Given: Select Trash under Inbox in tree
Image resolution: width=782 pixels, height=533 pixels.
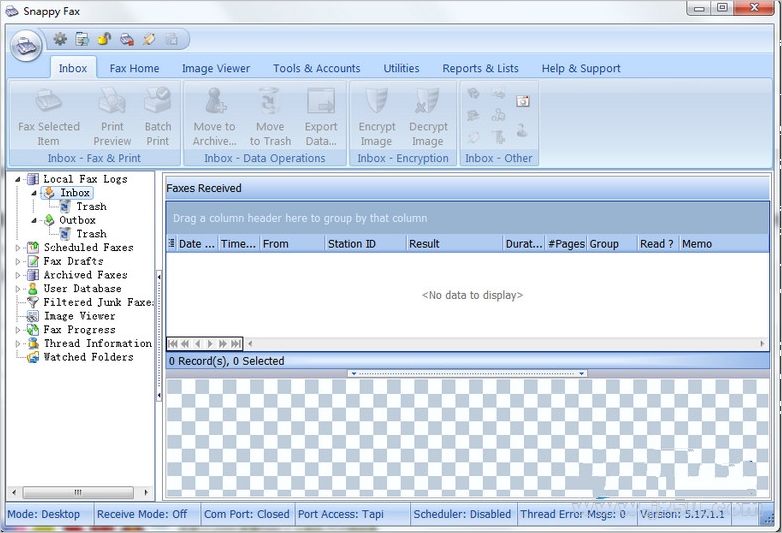Looking at the screenshot, I should pyautogui.click(x=91, y=206).
